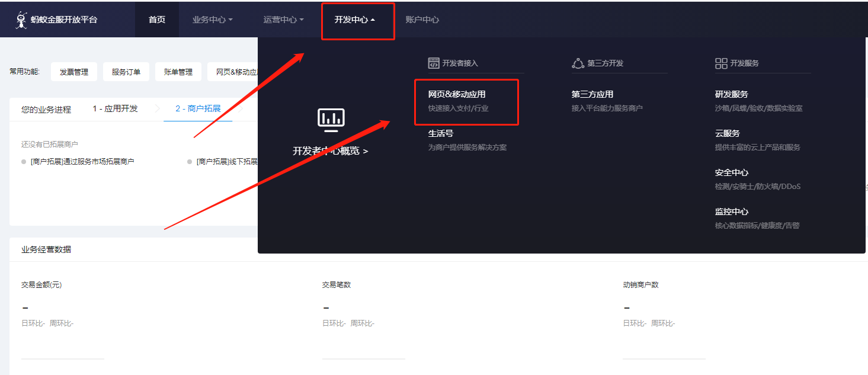Expand the 业务中心 dropdown menu
This screenshot has width=868, height=375.
coord(213,20)
